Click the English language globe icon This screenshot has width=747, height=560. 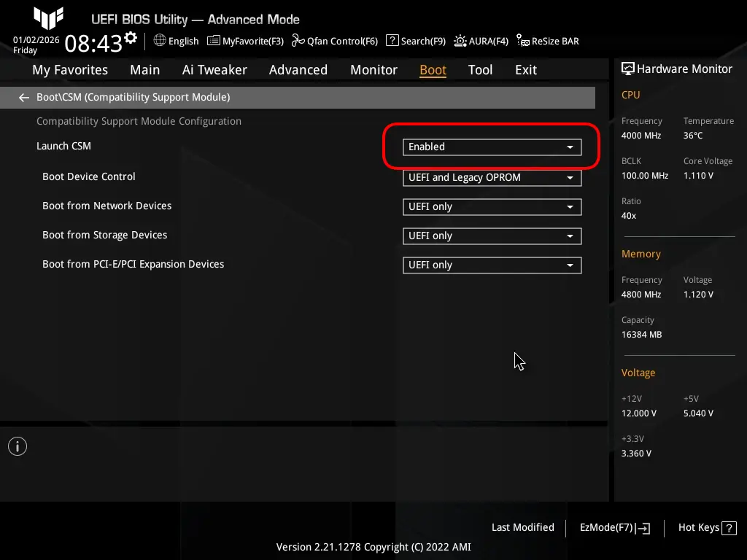(159, 41)
